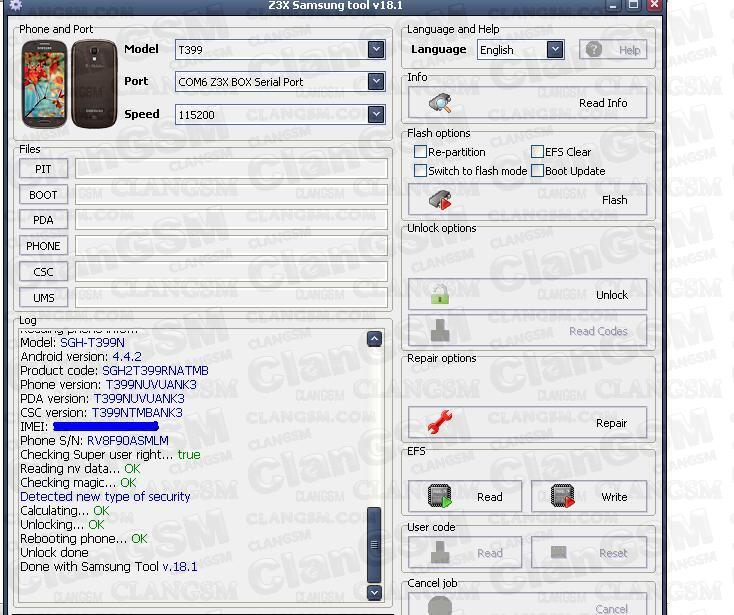Click the Flash button label

(x=614, y=200)
